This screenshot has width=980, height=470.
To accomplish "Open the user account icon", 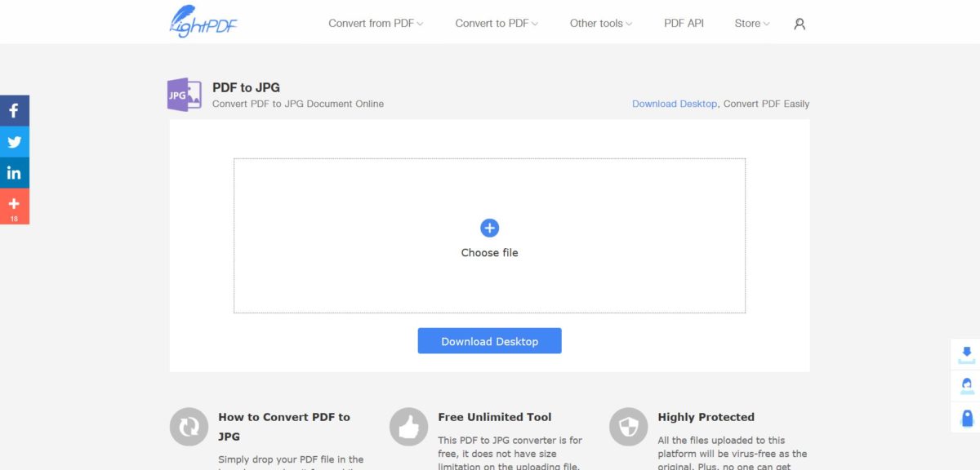I will click(x=800, y=24).
